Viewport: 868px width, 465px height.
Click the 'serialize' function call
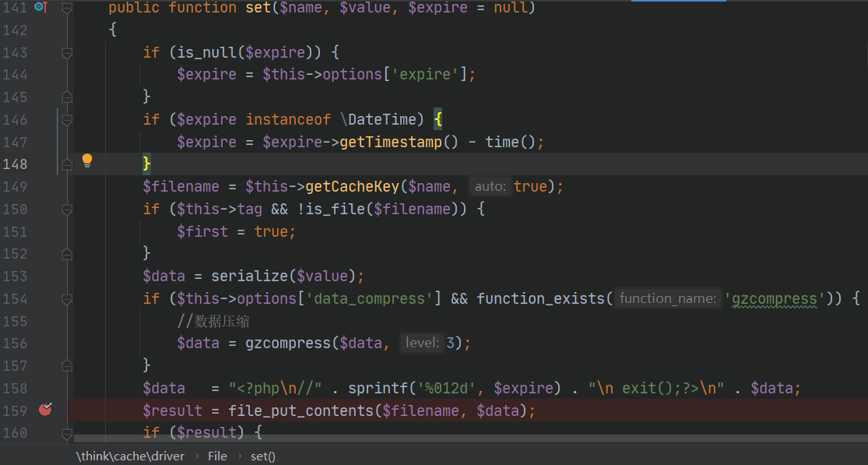[250, 277]
